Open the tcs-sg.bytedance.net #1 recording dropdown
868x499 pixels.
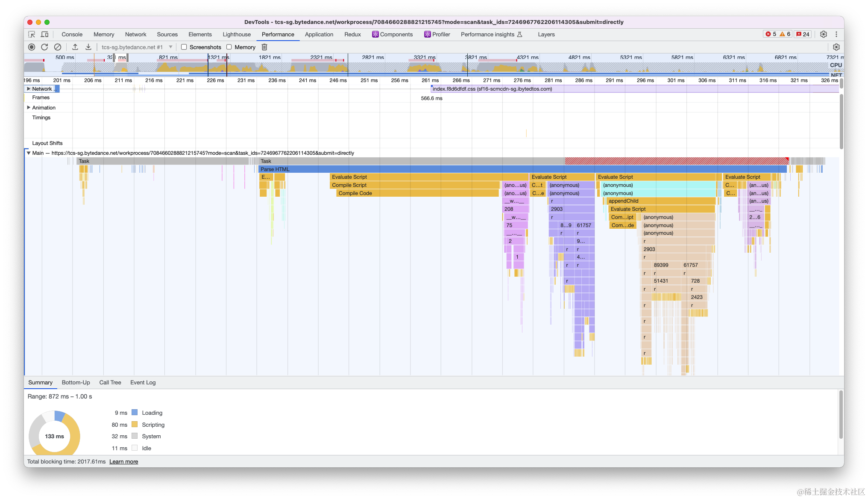click(137, 47)
